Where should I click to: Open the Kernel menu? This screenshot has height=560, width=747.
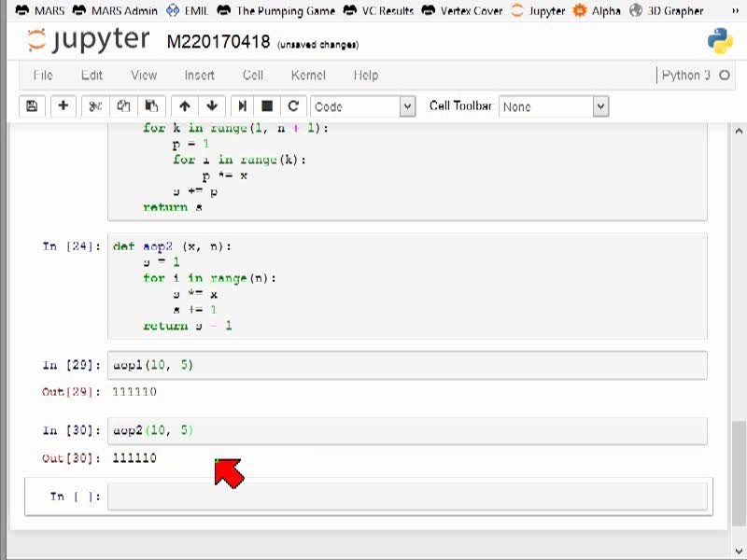tap(308, 76)
